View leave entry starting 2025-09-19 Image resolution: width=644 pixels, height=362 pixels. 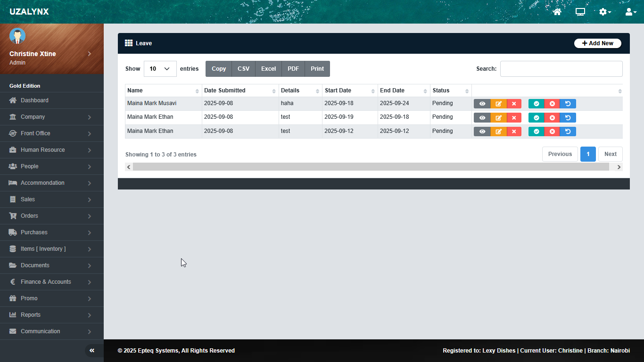click(482, 118)
